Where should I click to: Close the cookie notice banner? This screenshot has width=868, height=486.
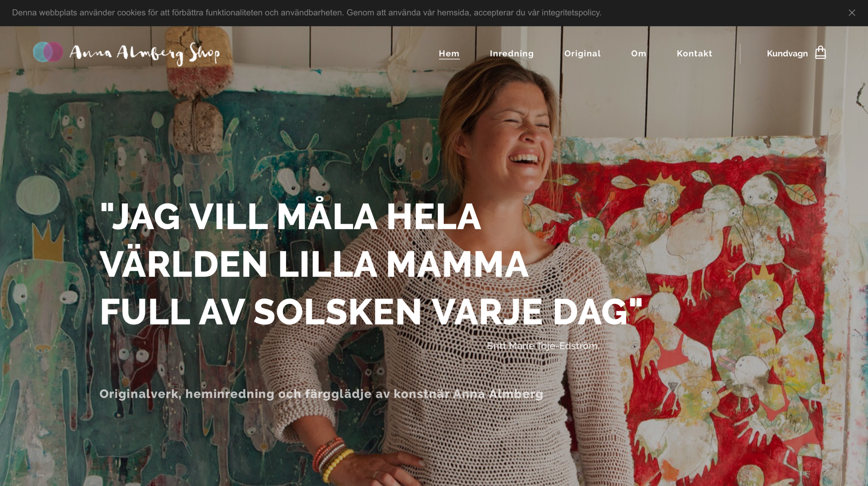(852, 13)
